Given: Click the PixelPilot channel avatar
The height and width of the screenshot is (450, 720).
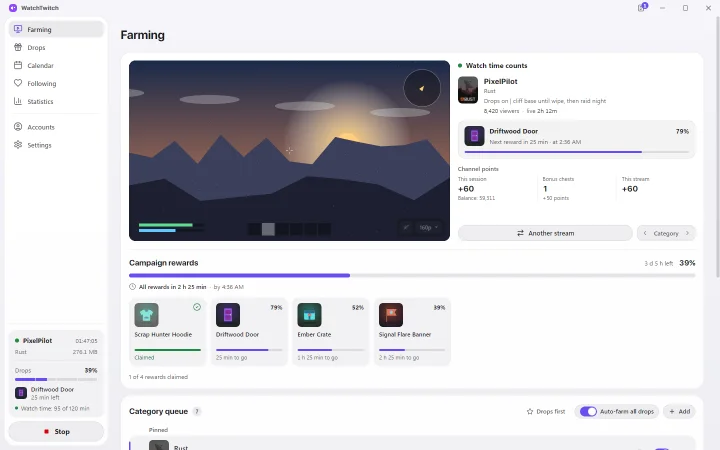Looking at the screenshot, I should coord(468,90).
